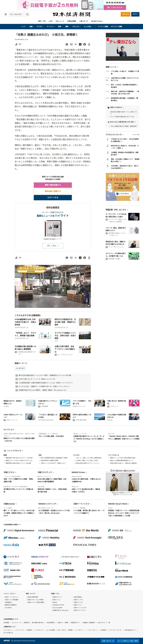Open NIKKEI Digital Governance logo link
Image resolution: width=143 pixels, height=644 pixels.
[x=19, y=530]
